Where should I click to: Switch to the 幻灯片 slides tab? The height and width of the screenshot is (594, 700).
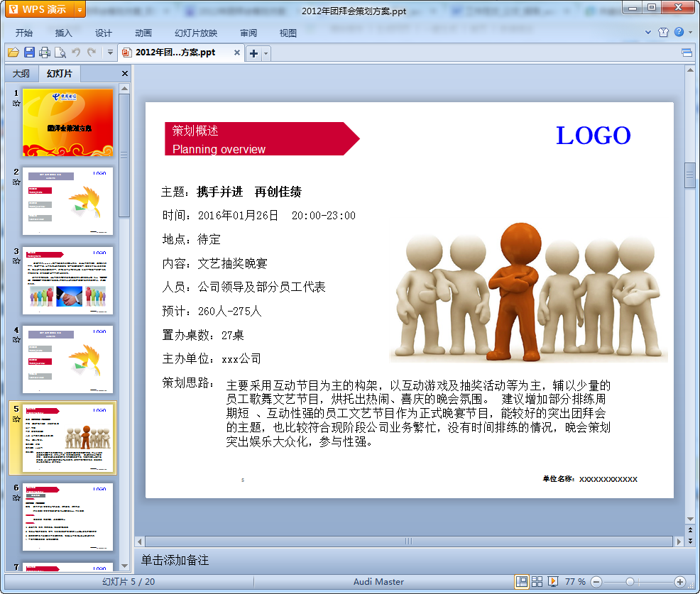coord(60,74)
